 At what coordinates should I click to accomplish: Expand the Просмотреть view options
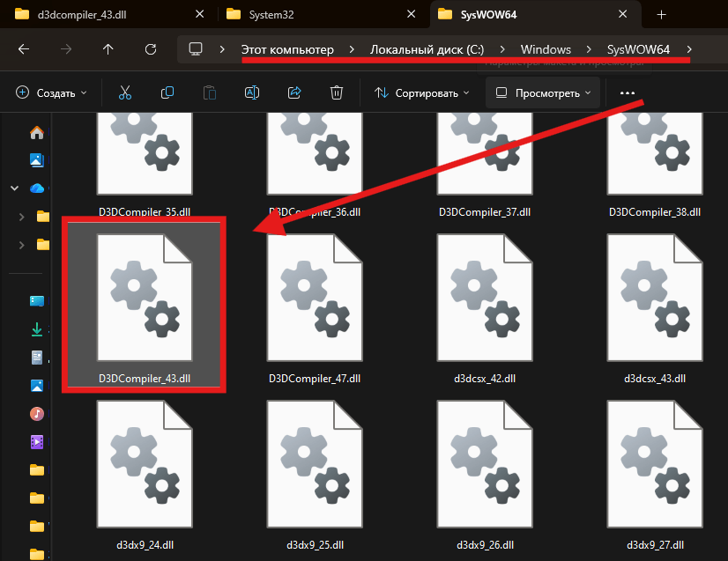coord(542,92)
